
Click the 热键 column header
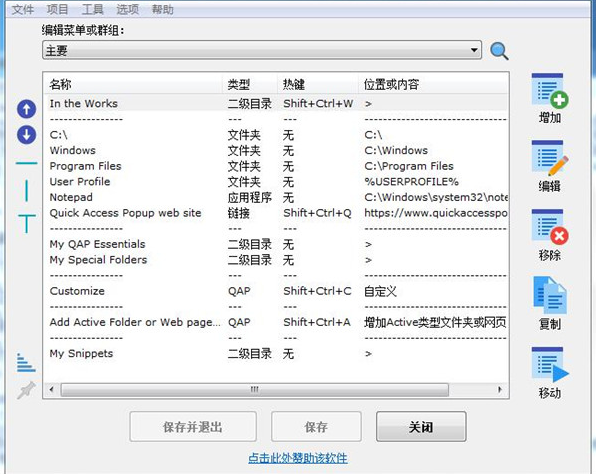[318, 84]
